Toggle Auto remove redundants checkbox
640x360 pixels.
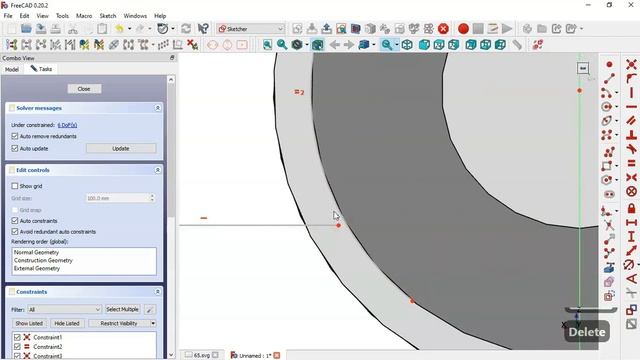pyautogui.click(x=15, y=136)
